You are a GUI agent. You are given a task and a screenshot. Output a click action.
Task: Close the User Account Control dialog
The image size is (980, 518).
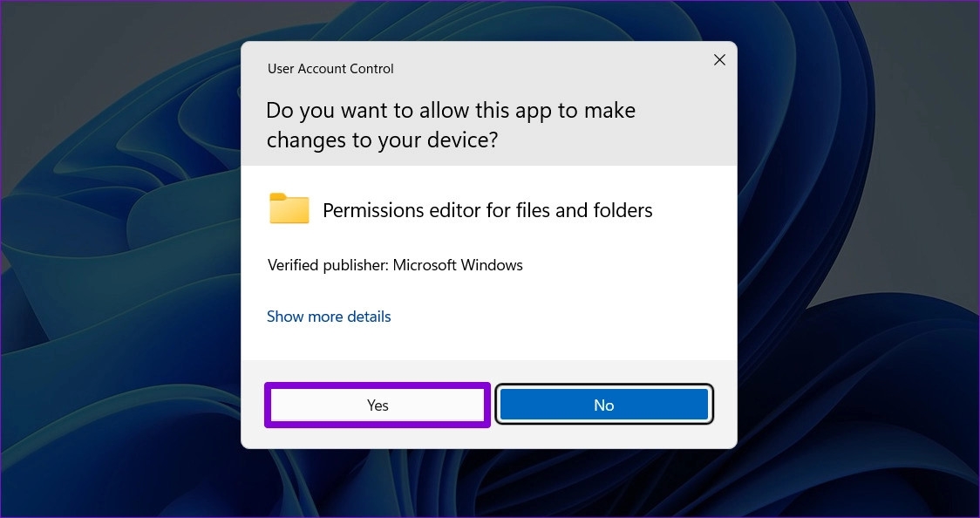(x=719, y=60)
